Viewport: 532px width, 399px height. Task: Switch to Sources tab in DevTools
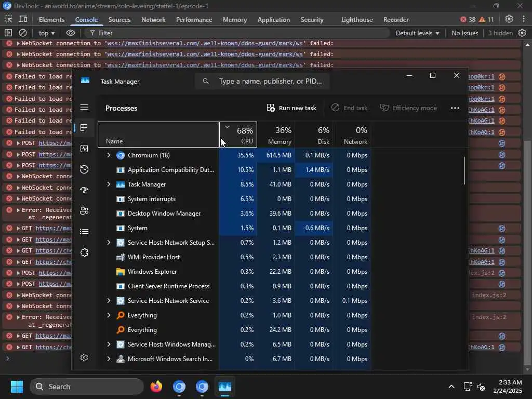point(119,20)
